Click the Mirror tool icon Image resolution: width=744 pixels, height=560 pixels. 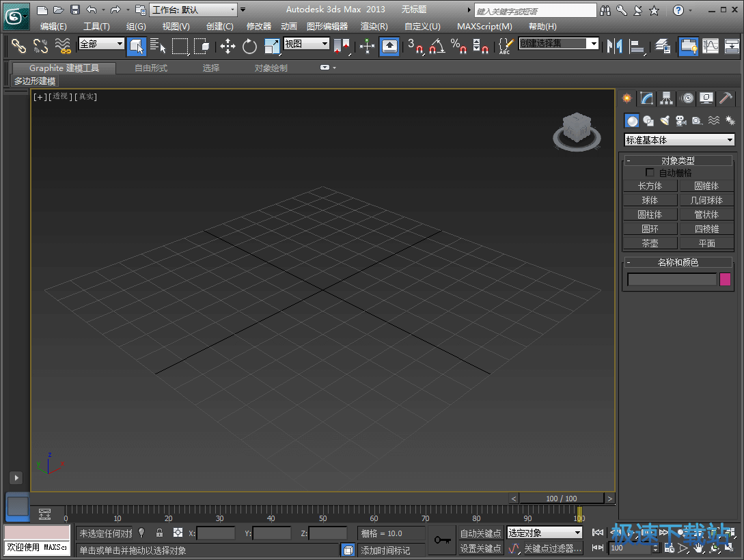(x=614, y=46)
